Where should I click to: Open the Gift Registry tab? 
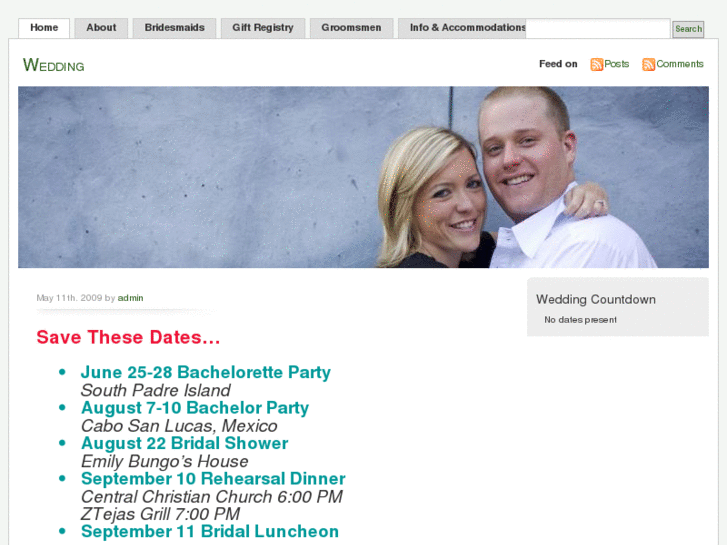[x=263, y=28]
